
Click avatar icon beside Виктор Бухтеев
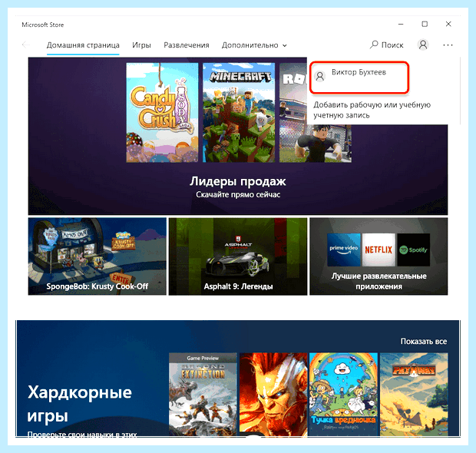pyautogui.click(x=320, y=76)
